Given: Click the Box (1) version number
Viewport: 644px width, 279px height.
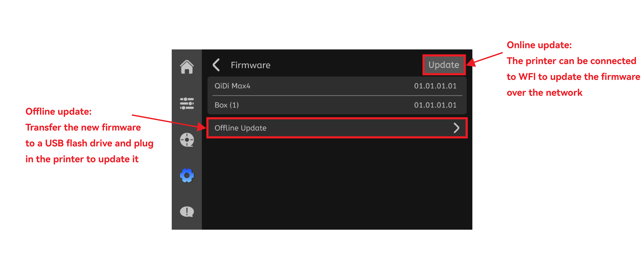Looking at the screenshot, I should (435, 105).
